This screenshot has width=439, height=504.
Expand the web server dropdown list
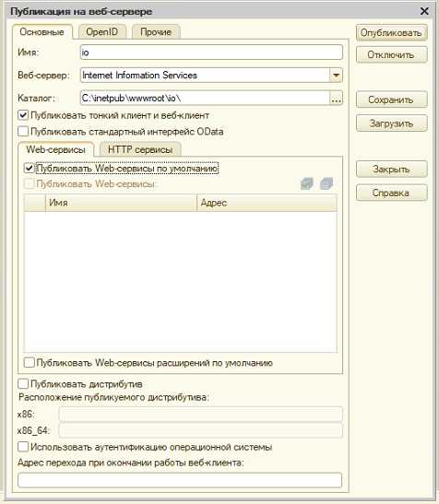(x=336, y=76)
